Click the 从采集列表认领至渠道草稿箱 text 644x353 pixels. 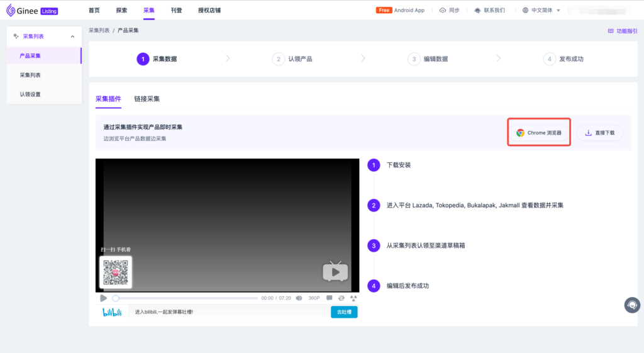(x=426, y=246)
